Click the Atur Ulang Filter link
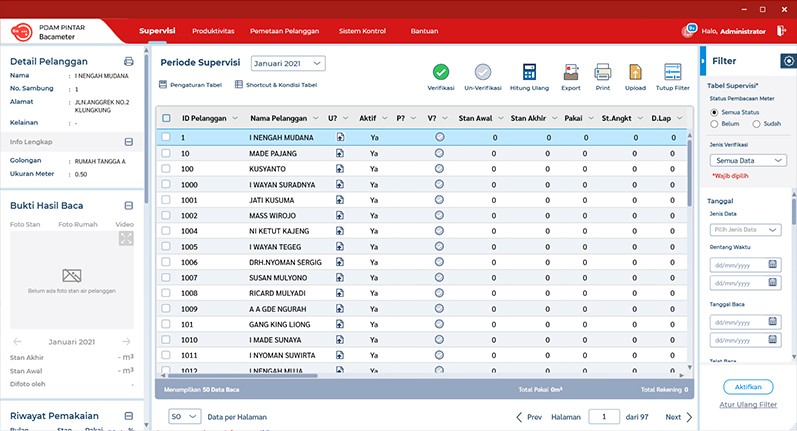The height and width of the screenshot is (431, 797). coord(749,404)
